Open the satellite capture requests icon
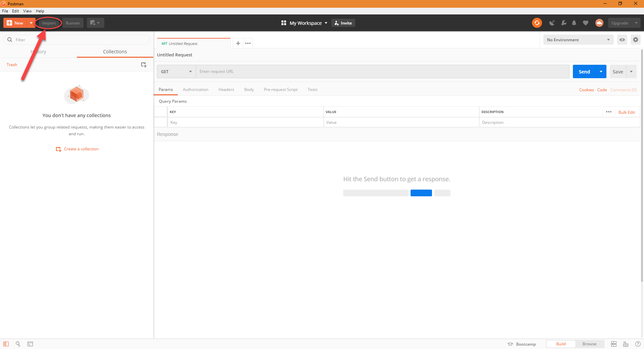644x349 pixels. pyautogui.click(x=552, y=23)
